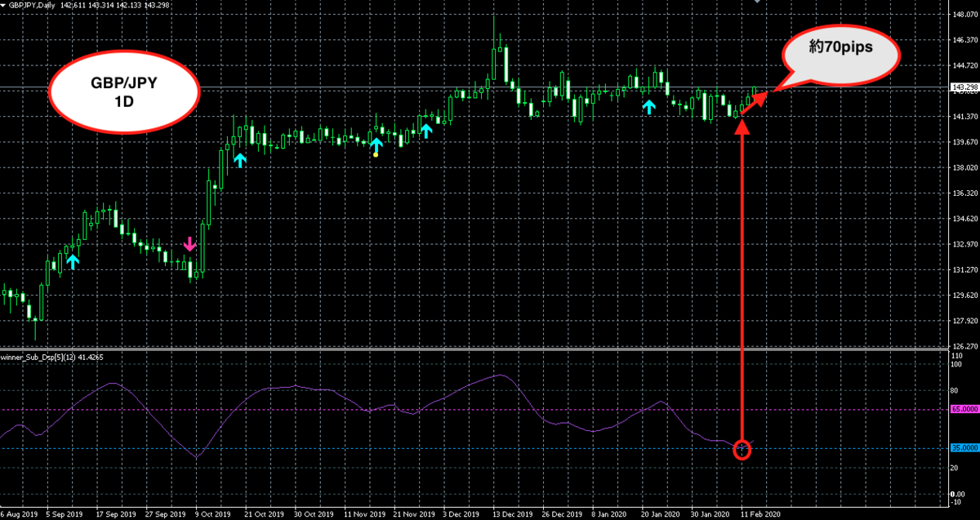Click the blue 35.0000 level label
The height and width of the screenshot is (520, 980).
point(964,448)
